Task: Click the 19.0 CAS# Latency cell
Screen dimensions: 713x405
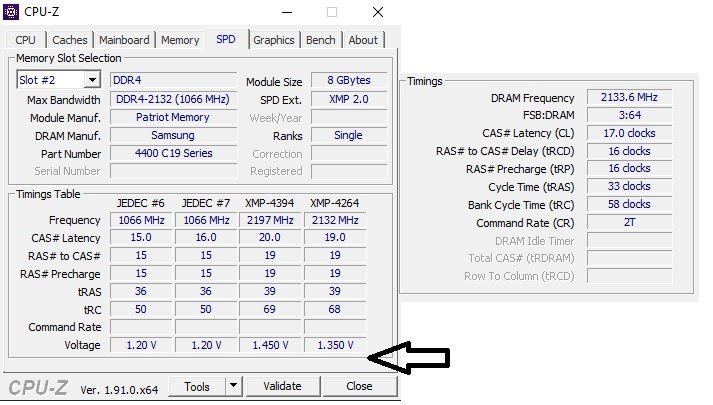Action: (x=335, y=238)
